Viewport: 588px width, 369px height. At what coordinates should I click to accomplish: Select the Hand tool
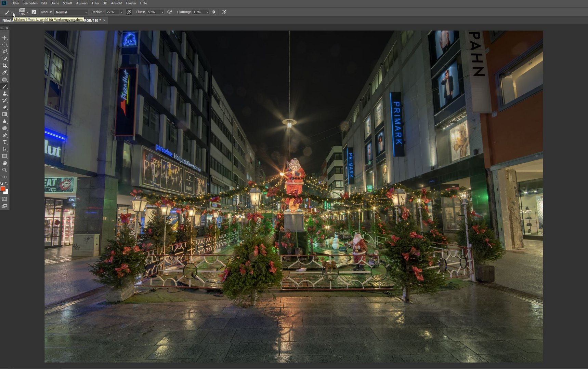[4, 163]
